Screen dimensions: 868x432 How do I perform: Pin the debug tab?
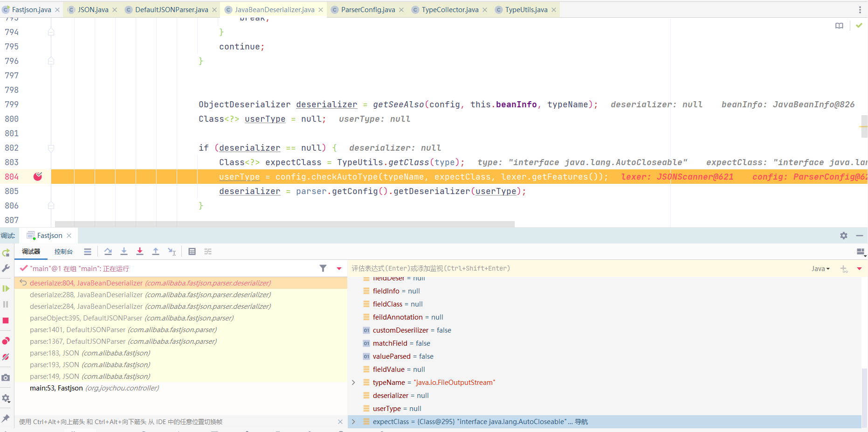pos(6,418)
